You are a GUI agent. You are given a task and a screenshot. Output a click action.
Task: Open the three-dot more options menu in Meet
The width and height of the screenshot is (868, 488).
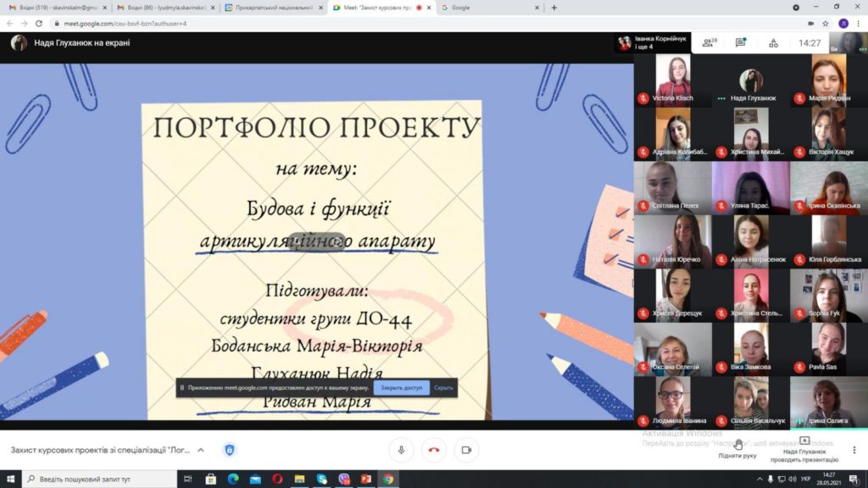854,450
